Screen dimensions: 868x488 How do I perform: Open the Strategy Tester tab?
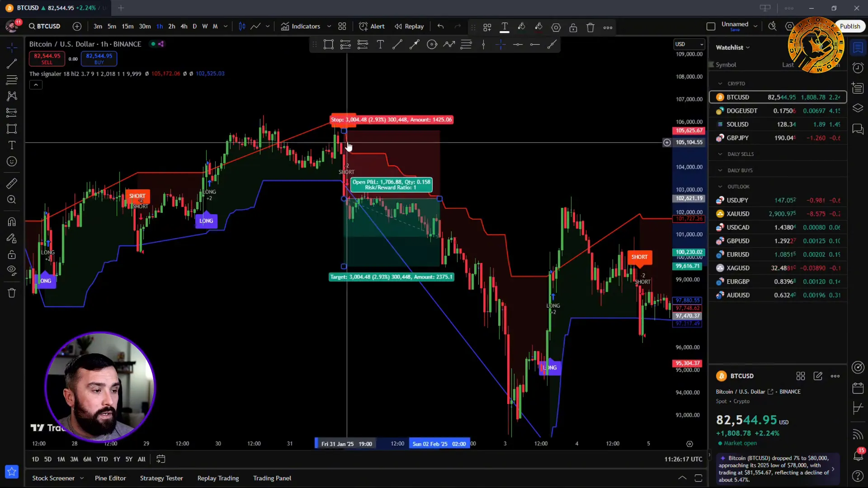coord(161,478)
